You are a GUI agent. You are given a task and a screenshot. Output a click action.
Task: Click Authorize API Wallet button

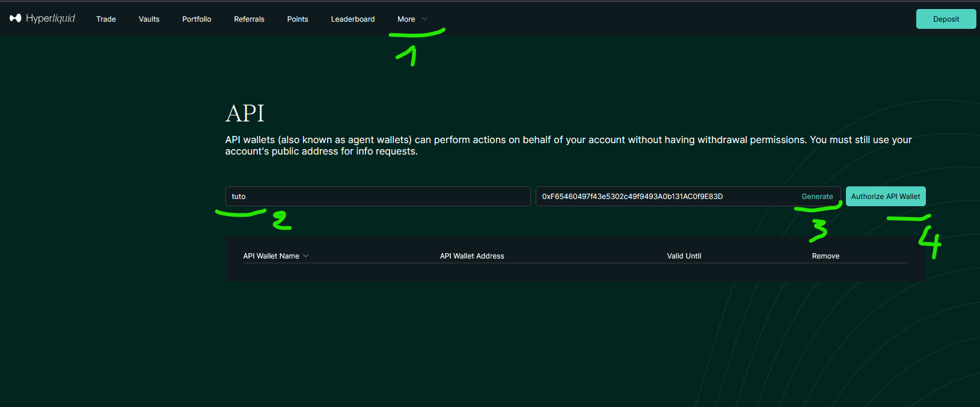point(886,197)
